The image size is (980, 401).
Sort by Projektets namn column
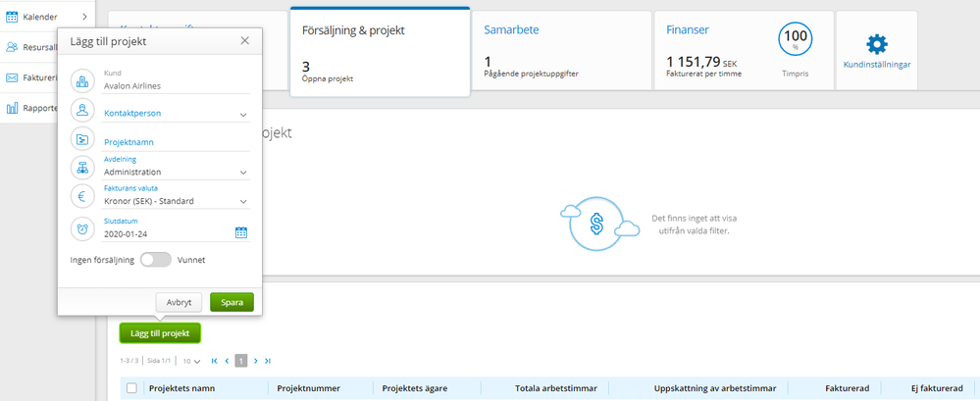click(x=181, y=388)
